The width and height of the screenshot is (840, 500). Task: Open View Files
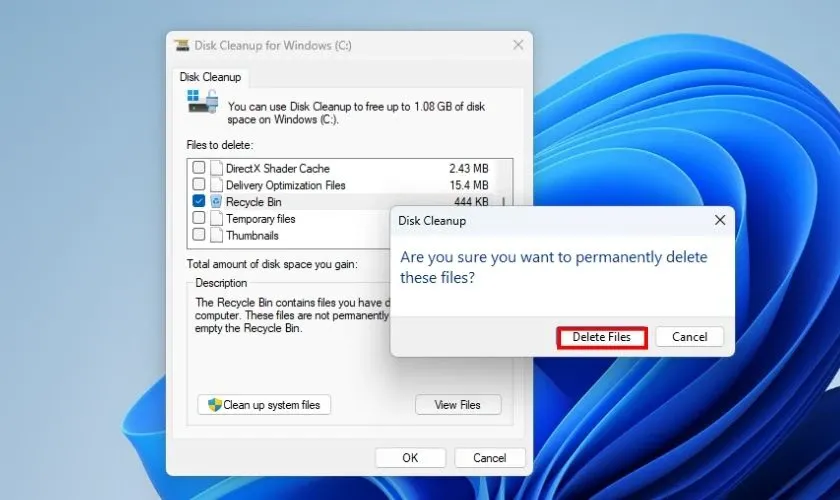pyautogui.click(x=458, y=405)
